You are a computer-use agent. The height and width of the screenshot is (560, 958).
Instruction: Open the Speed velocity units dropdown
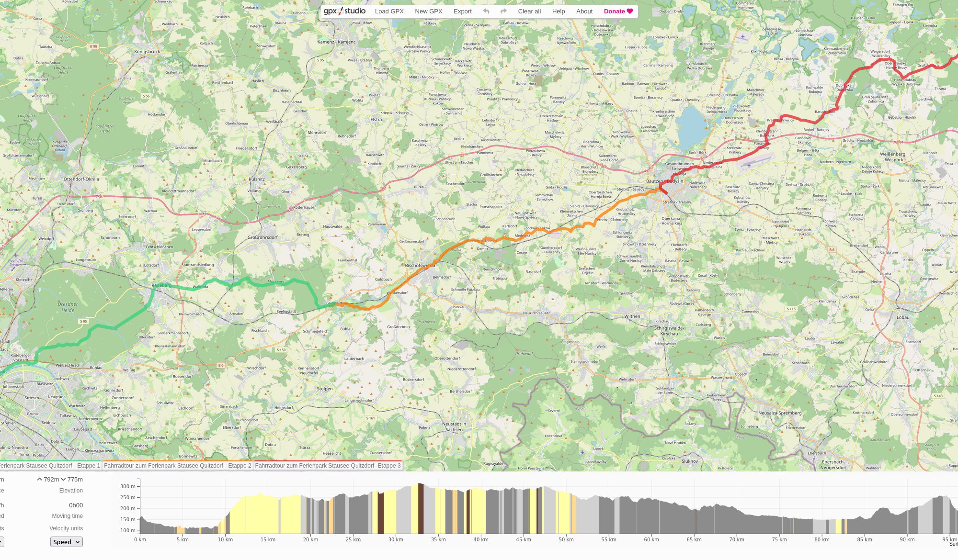(x=66, y=542)
